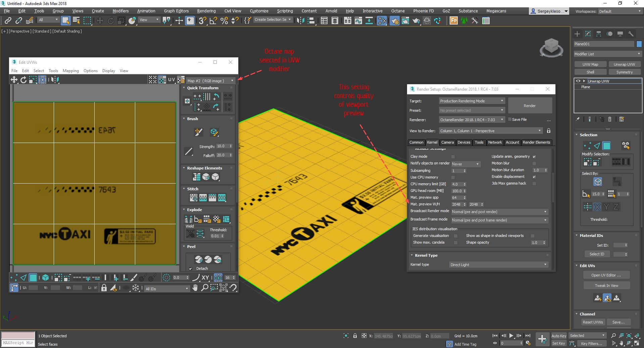Click the Open UV Editor button

click(606, 275)
